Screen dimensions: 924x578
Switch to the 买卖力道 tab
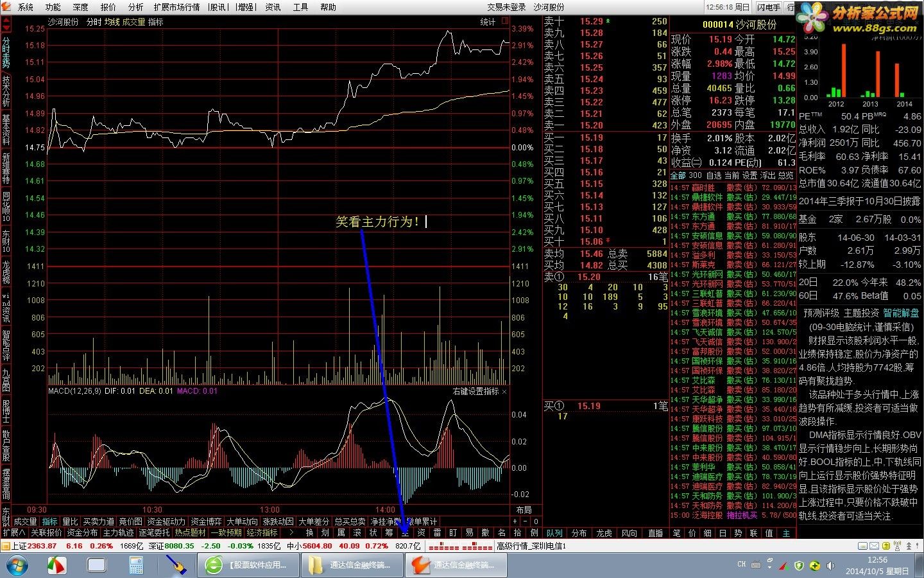pos(99,521)
